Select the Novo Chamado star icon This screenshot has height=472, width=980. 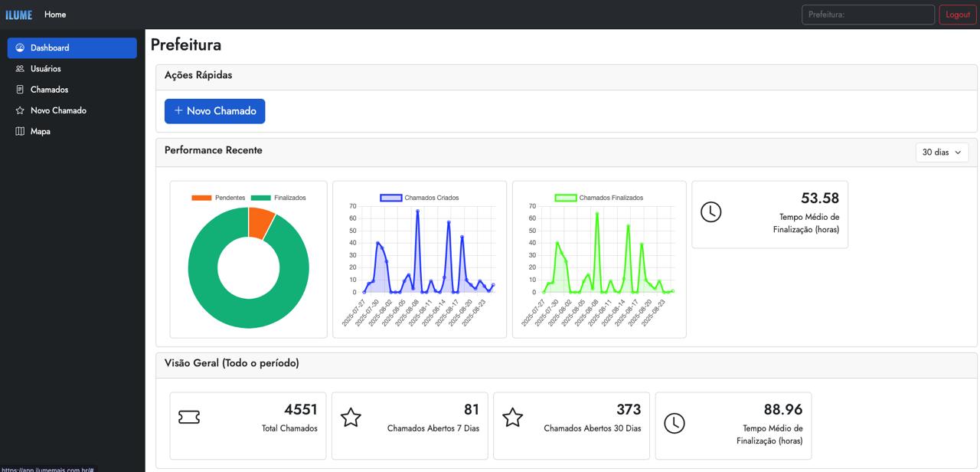20,110
